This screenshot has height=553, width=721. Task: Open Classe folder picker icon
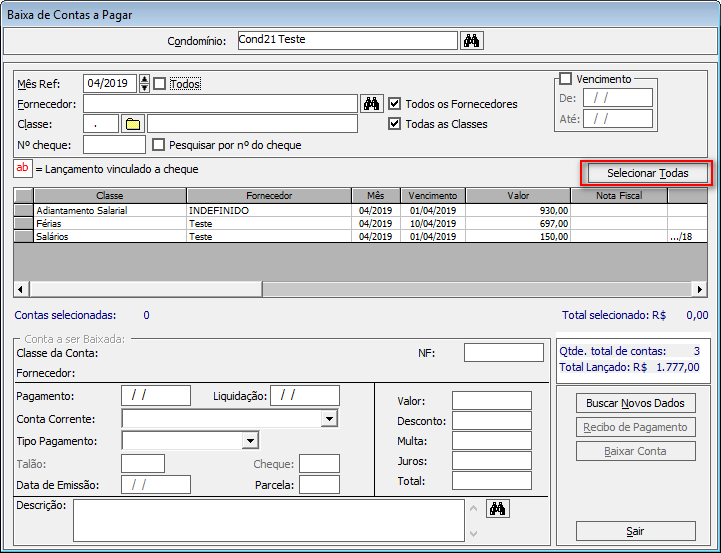pos(133,124)
